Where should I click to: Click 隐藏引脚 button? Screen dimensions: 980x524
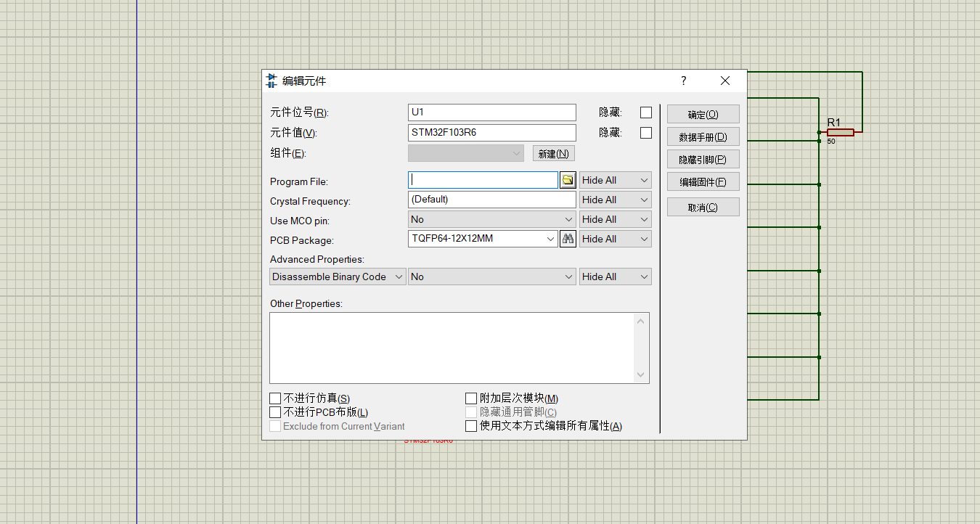pos(703,159)
